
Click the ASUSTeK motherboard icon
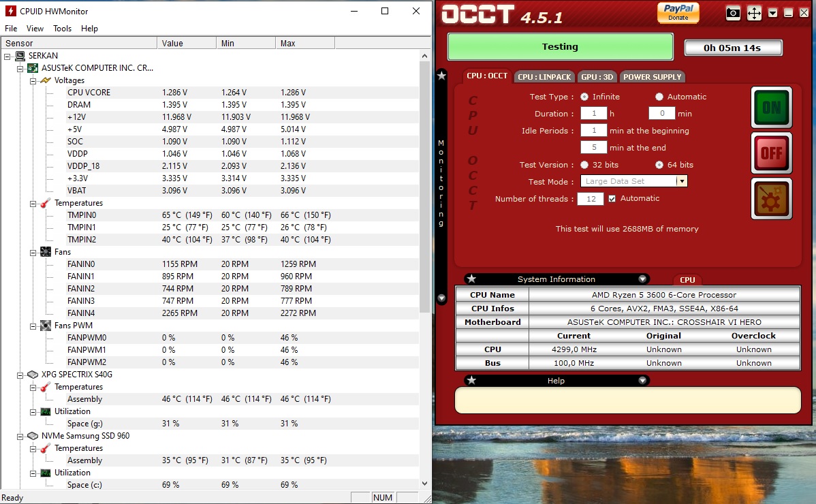[33, 68]
